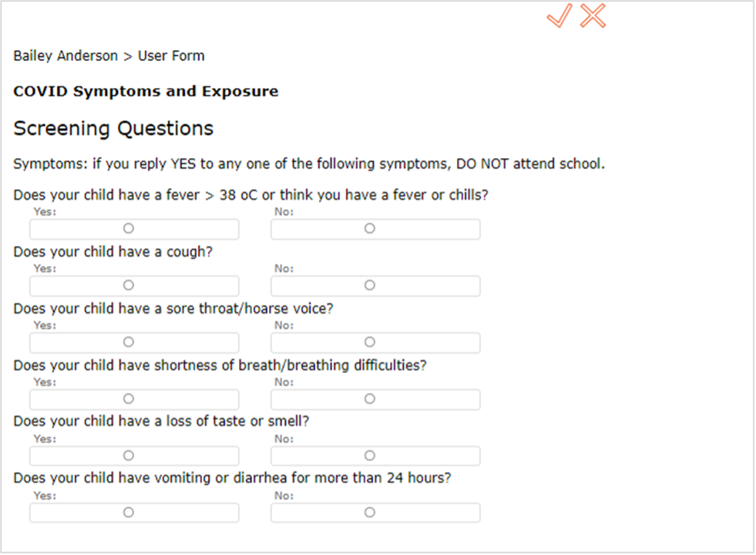Image resolution: width=756 pixels, height=555 pixels.
Task: Pick No for vomiting or diarrhea question
Action: click(x=370, y=512)
